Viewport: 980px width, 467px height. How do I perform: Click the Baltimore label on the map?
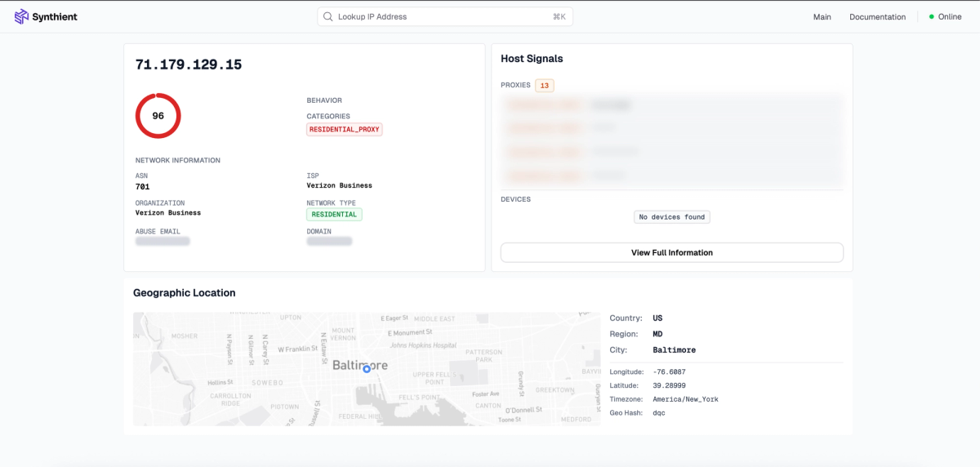[360, 365]
